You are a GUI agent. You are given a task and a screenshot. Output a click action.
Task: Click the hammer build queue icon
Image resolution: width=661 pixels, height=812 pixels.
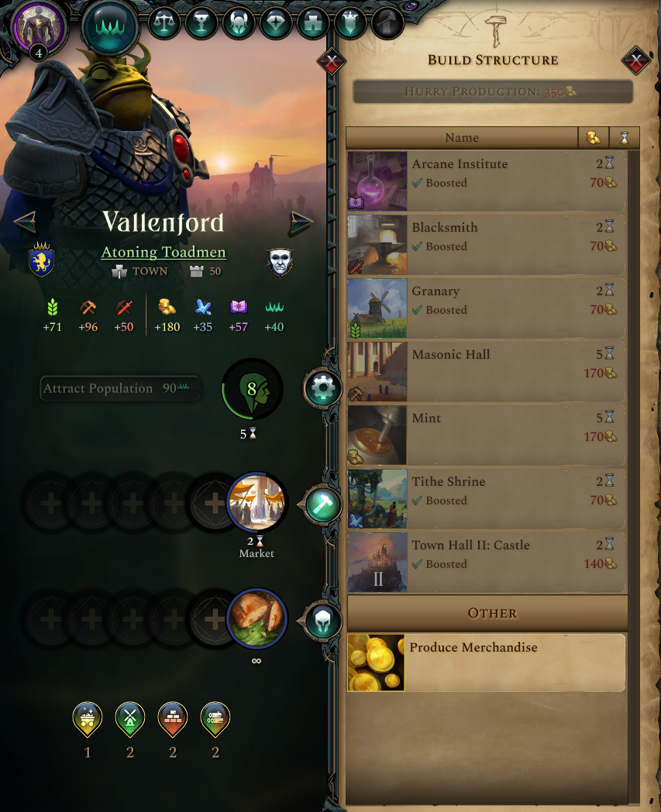(322, 504)
